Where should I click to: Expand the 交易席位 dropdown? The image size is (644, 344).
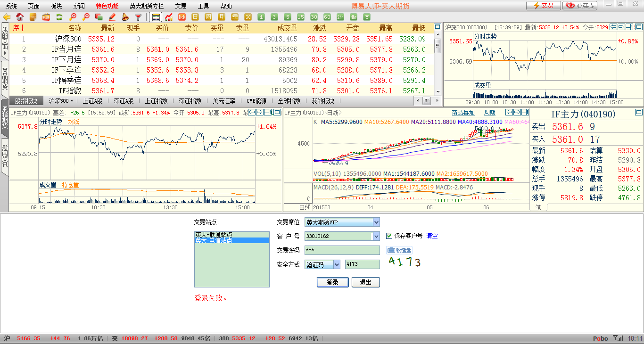click(x=376, y=222)
